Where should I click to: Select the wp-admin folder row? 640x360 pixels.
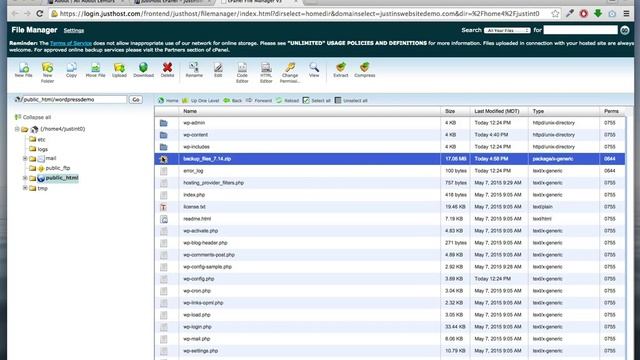click(x=390, y=123)
